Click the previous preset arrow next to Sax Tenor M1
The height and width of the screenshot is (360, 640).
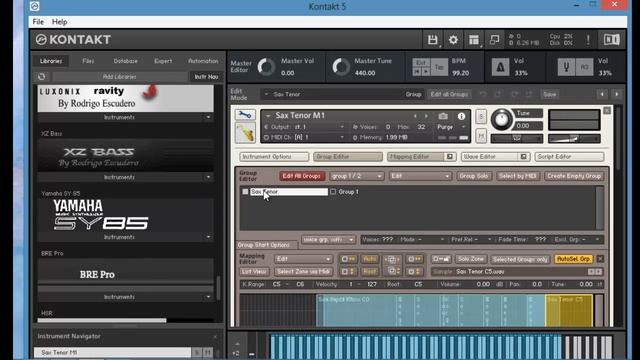coord(416,116)
